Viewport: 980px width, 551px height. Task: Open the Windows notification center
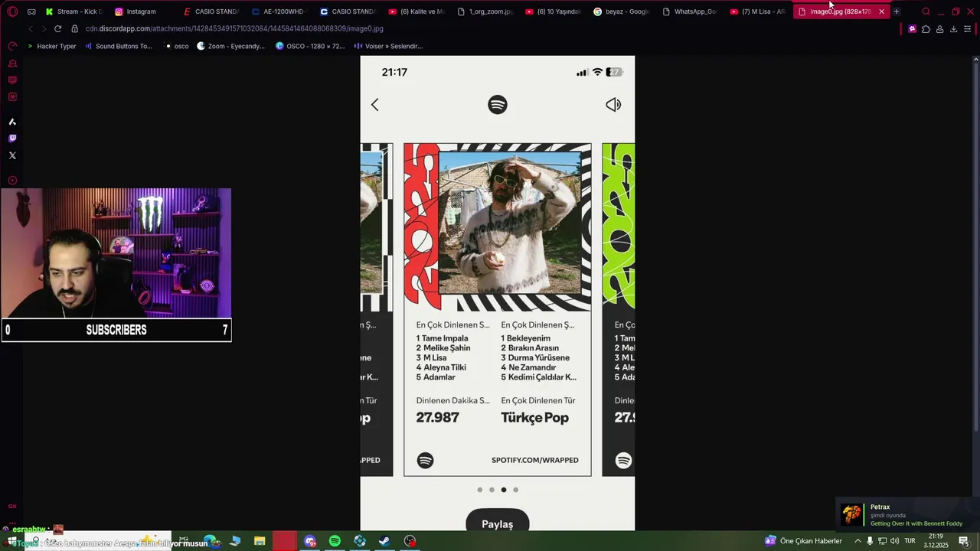coord(964,541)
